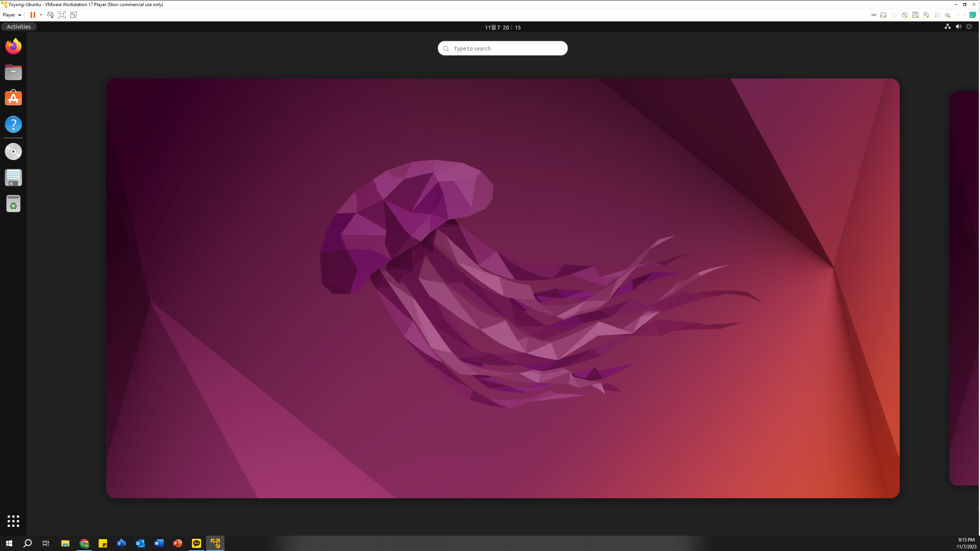The image size is (980, 551).
Task: Open Ubuntu Software from the dock
Action: pos(13,98)
